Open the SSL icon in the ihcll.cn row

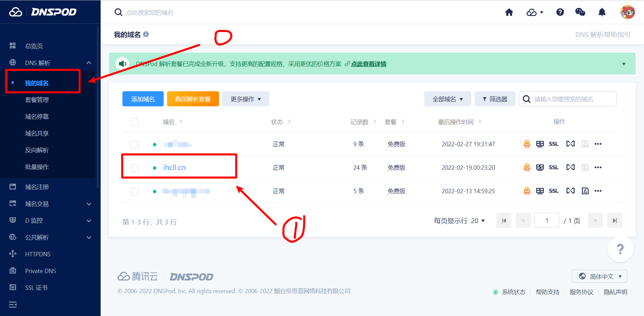[x=553, y=167]
